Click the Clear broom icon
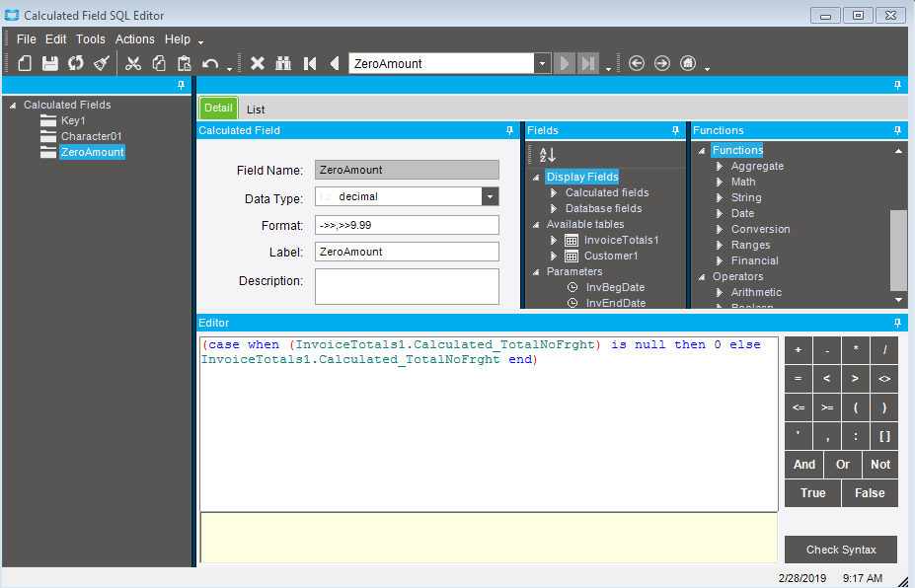The image size is (915, 588). [102, 63]
